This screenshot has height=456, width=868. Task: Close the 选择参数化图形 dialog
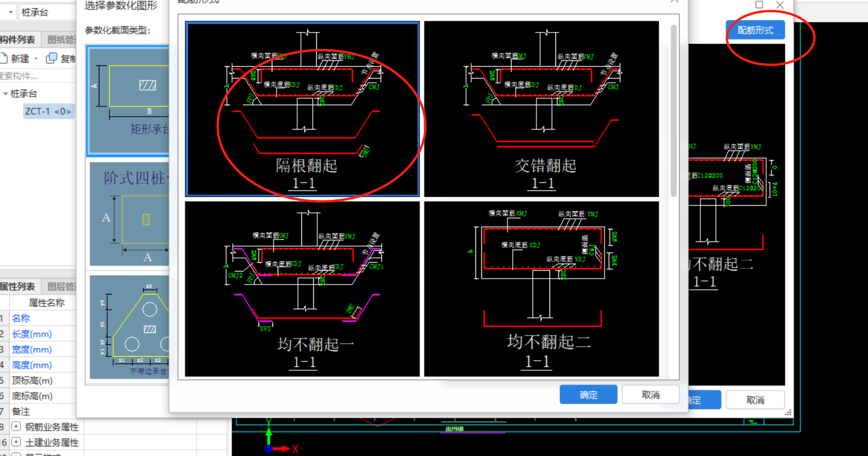click(780, 5)
